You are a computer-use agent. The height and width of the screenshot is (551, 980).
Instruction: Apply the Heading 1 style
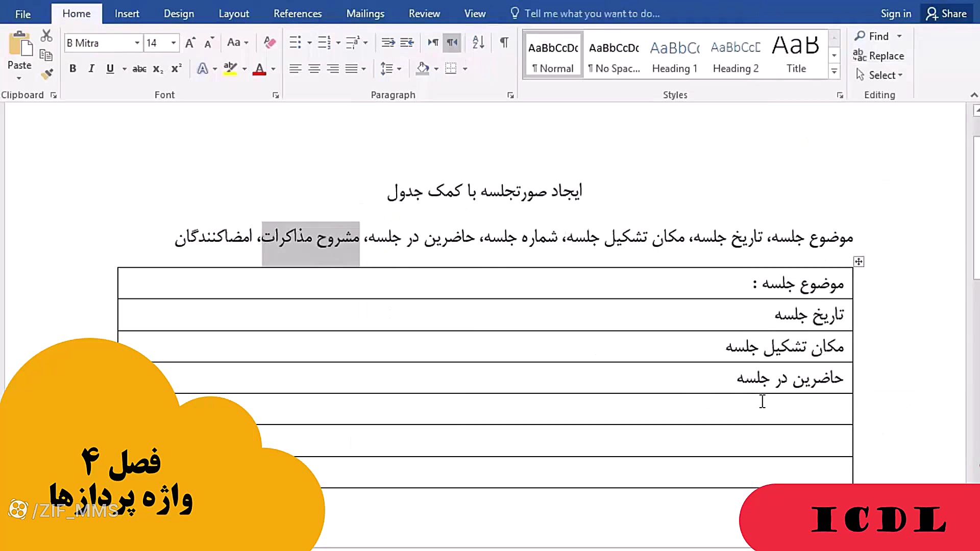(674, 55)
